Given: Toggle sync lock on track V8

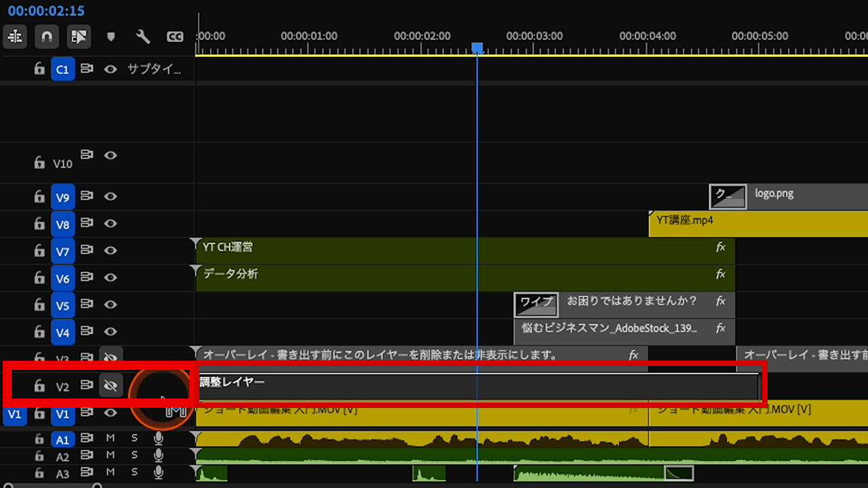Looking at the screenshot, I should (x=87, y=223).
